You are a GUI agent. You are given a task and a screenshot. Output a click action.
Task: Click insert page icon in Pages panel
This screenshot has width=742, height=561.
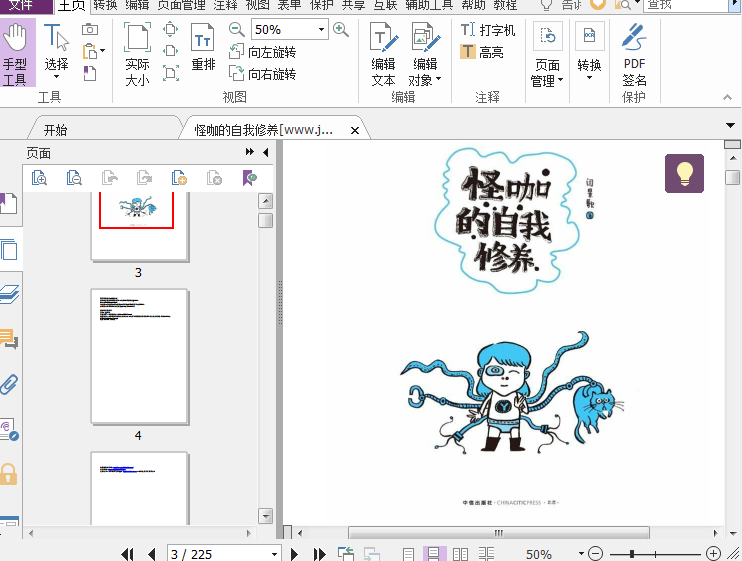[x=179, y=178]
